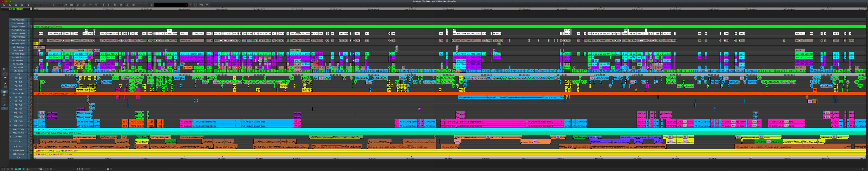Viewport: 868px width, 171px height.
Task: Click the extract segment arrow icon
Action: 121,5
